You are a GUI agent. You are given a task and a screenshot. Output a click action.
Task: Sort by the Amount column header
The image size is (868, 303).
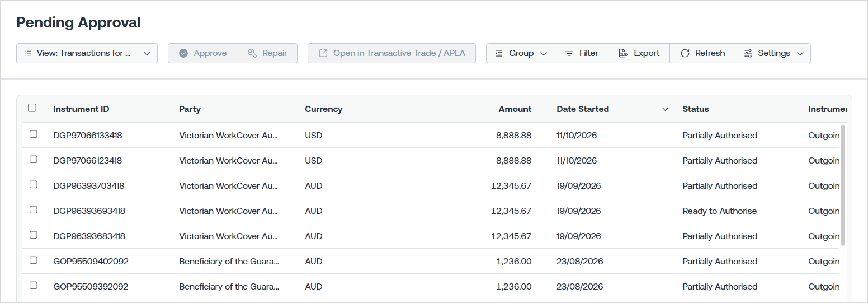515,109
